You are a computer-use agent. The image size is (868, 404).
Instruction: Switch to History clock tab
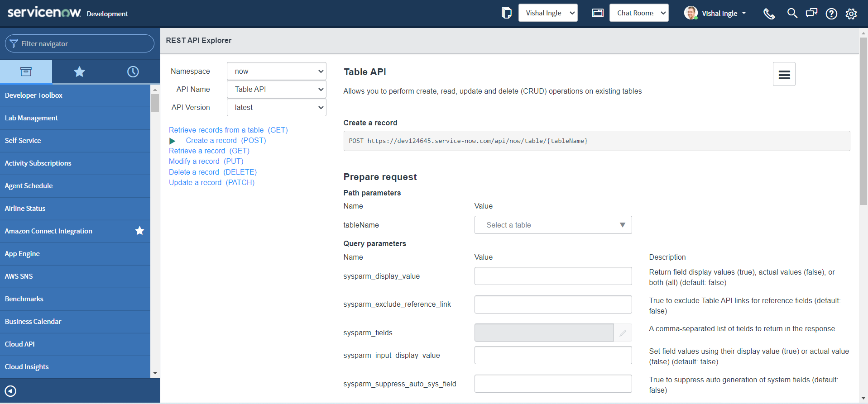(133, 71)
